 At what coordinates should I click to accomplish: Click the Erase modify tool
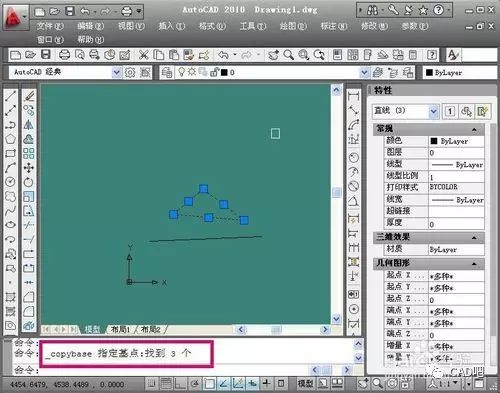coord(29,96)
